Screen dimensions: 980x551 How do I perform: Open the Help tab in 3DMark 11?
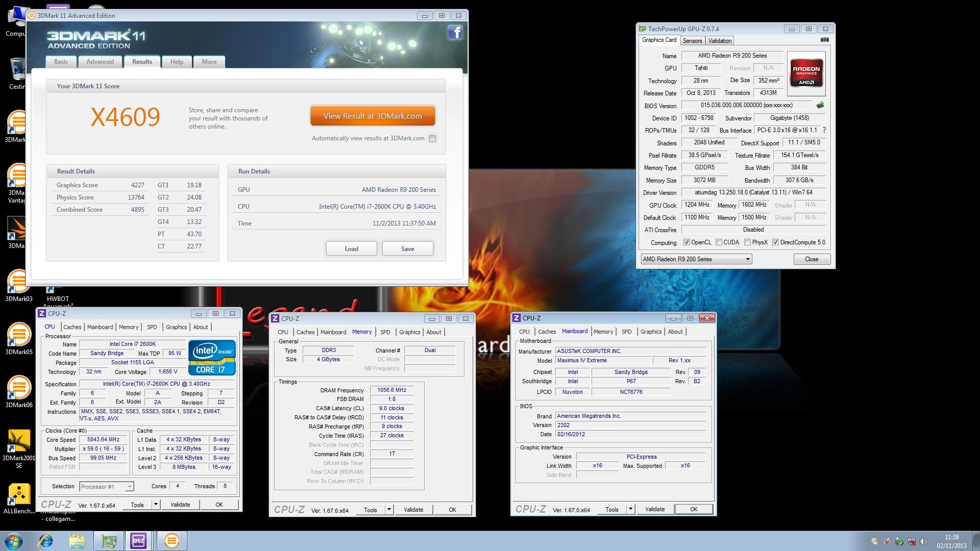tap(177, 62)
